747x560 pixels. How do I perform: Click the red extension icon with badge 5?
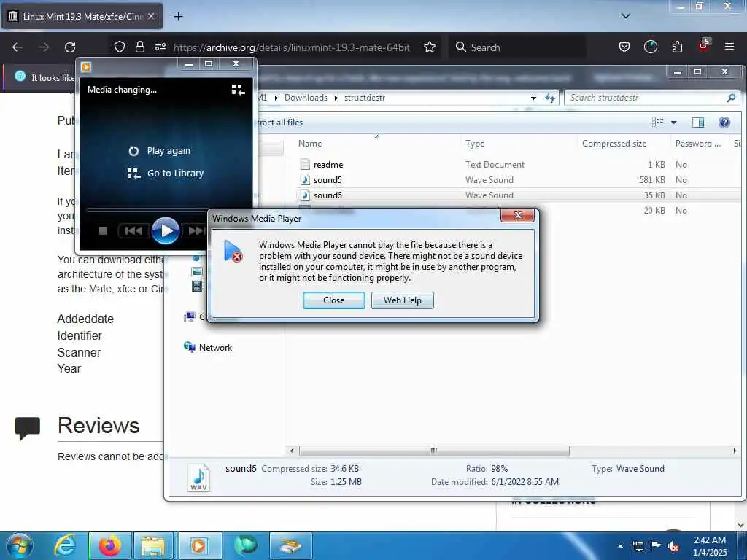tap(704, 46)
